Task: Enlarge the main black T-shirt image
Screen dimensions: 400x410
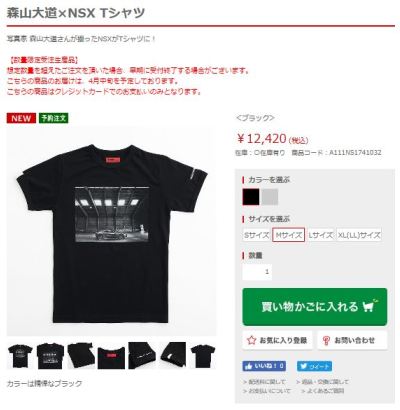Action: [x=111, y=231]
